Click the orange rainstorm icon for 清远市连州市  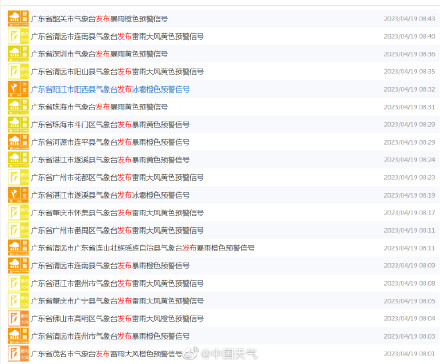[x=18, y=336]
